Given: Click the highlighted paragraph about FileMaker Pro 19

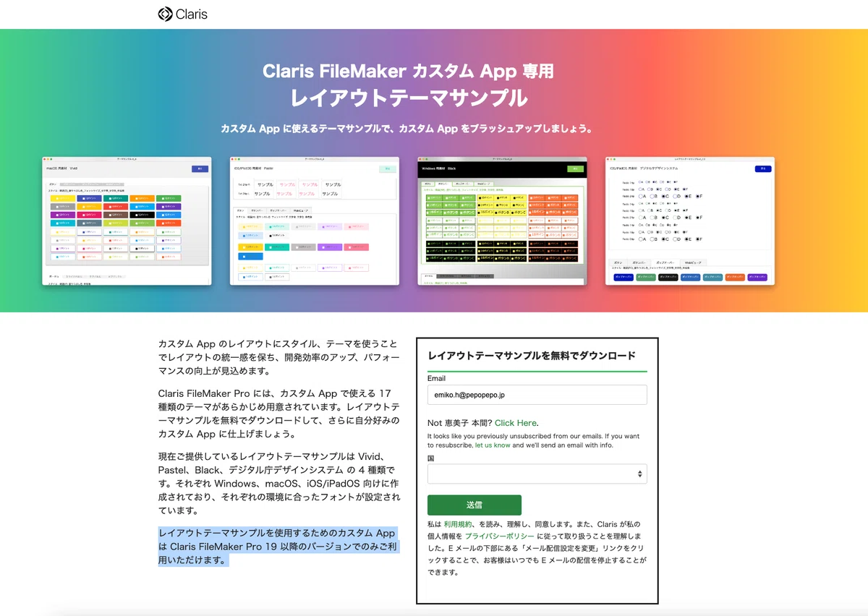Looking at the screenshot, I should coord(278,546).
